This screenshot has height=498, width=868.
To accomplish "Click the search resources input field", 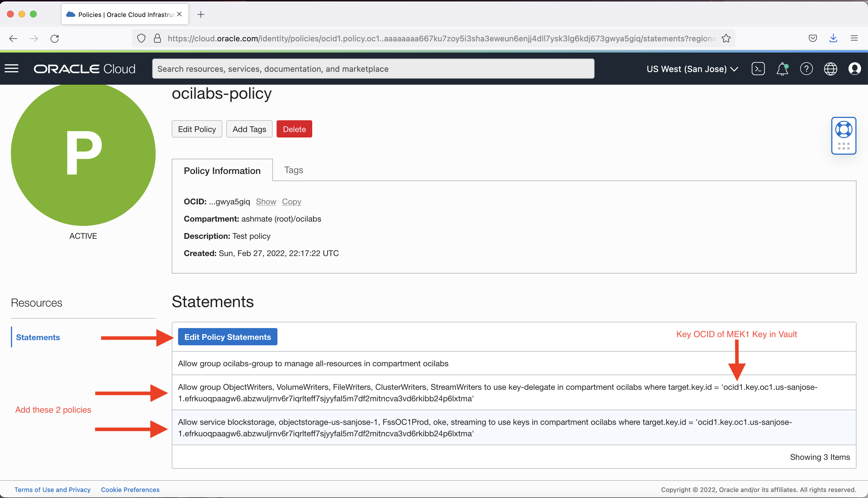I will pos(373,68).
